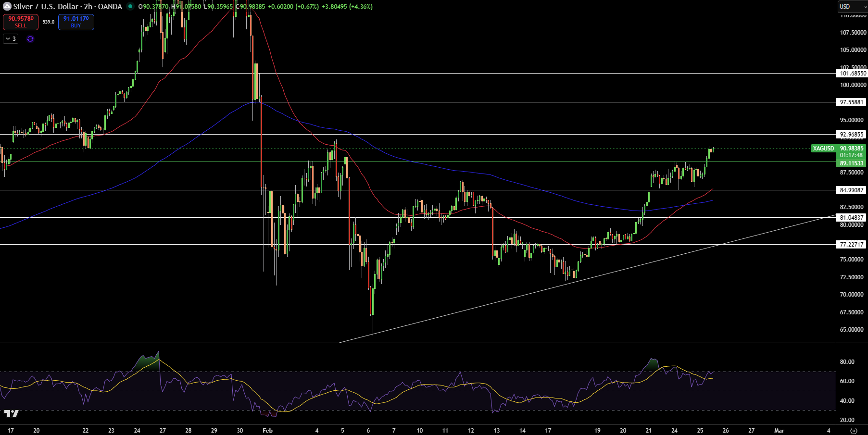Image resolution: width=868 pixels, height=435 pixels.
Task: Click the Mar label on time axis
Action: tap(779, 431)
